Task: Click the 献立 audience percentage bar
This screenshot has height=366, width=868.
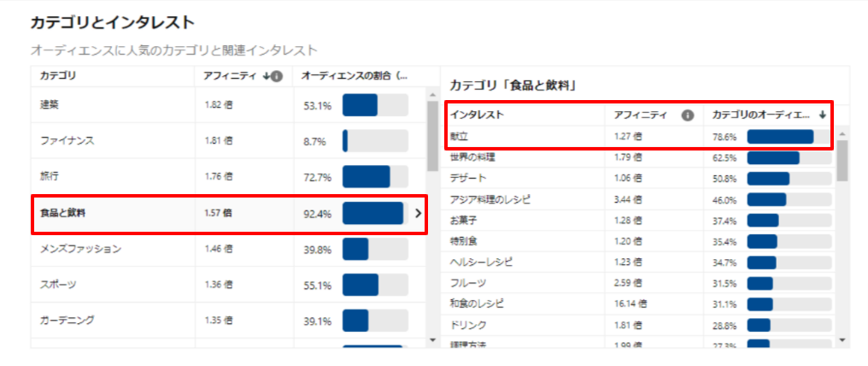Action: [780, 136]
